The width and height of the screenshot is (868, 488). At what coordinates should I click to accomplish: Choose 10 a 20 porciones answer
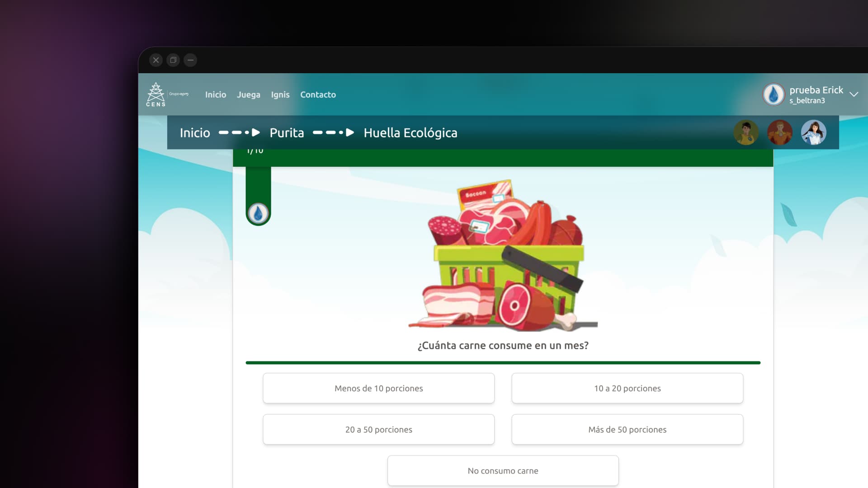[x=627, y=388]
